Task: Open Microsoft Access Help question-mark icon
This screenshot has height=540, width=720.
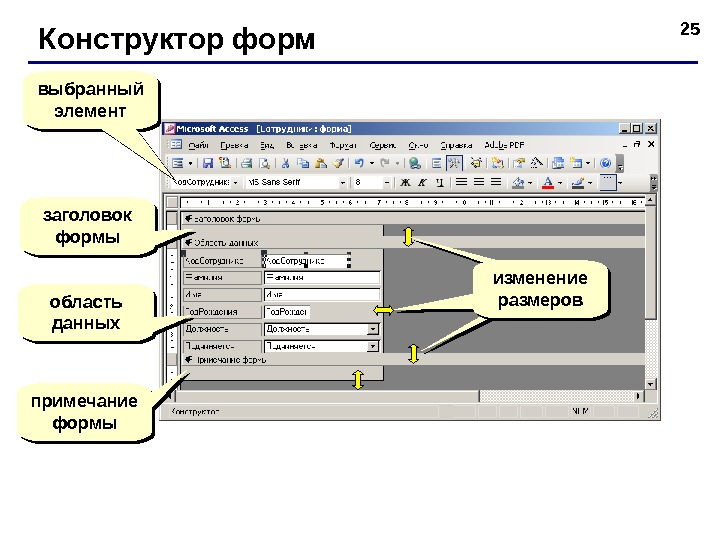Action: pyautogui.click(x=606, y=163)
